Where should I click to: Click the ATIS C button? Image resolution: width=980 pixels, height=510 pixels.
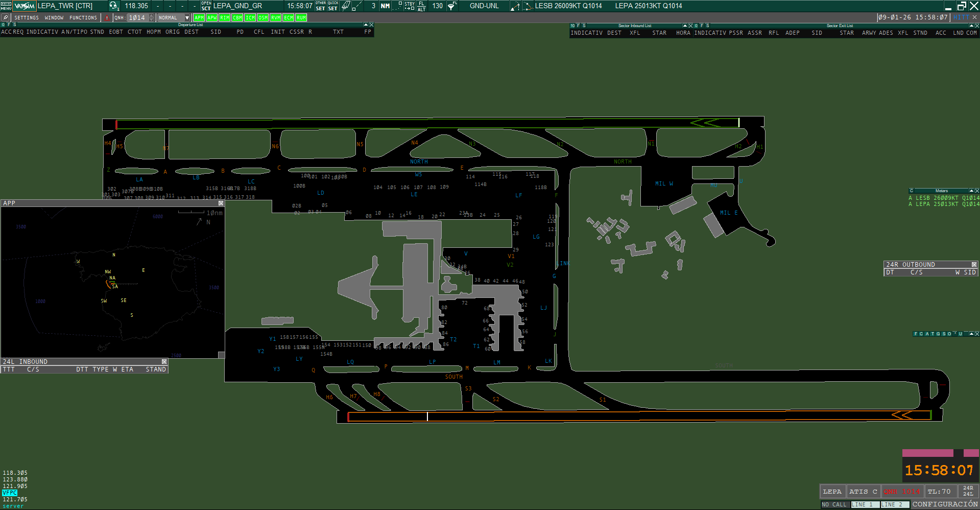[x=863, y=491]
